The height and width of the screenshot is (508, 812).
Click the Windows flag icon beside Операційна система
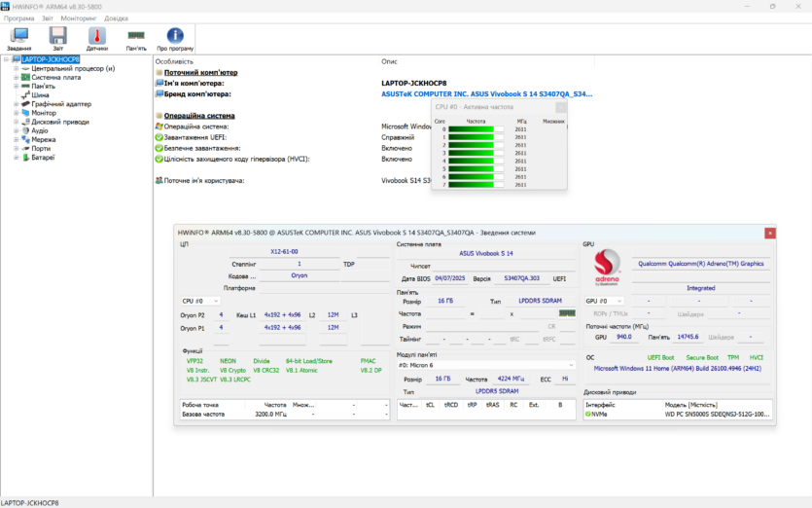coord(159,127)
